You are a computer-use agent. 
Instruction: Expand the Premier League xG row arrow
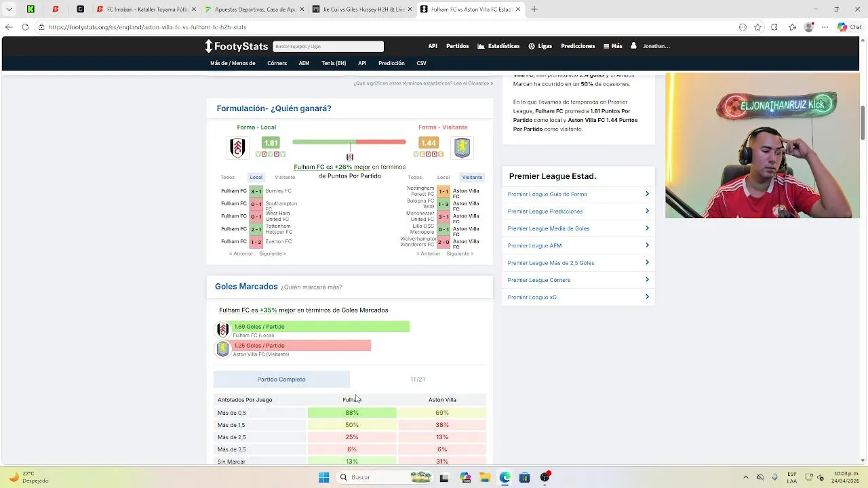(x=647, y=297)
